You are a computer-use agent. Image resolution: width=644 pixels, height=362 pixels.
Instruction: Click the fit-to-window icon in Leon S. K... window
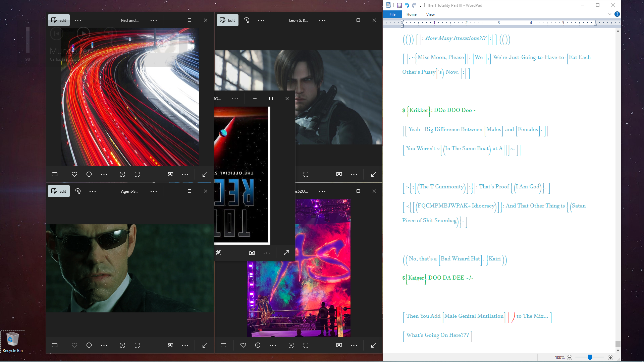click(x=339, y=174)
